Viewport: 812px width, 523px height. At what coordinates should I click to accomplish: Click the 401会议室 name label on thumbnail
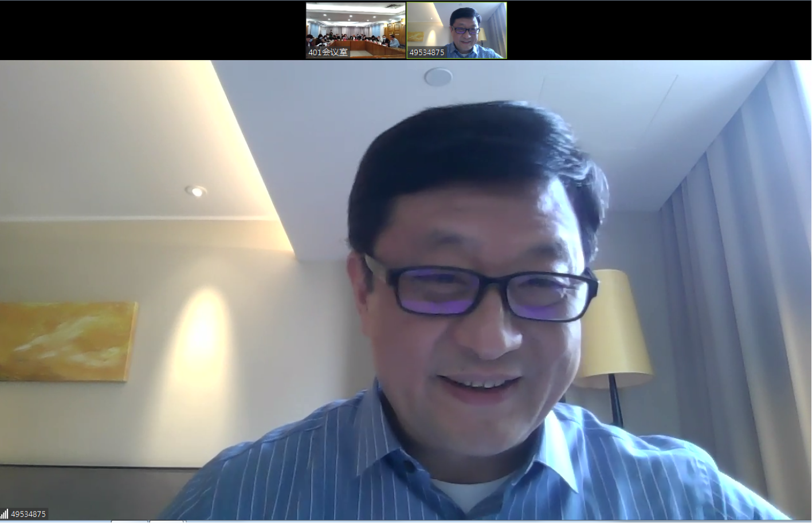(328, 52)
